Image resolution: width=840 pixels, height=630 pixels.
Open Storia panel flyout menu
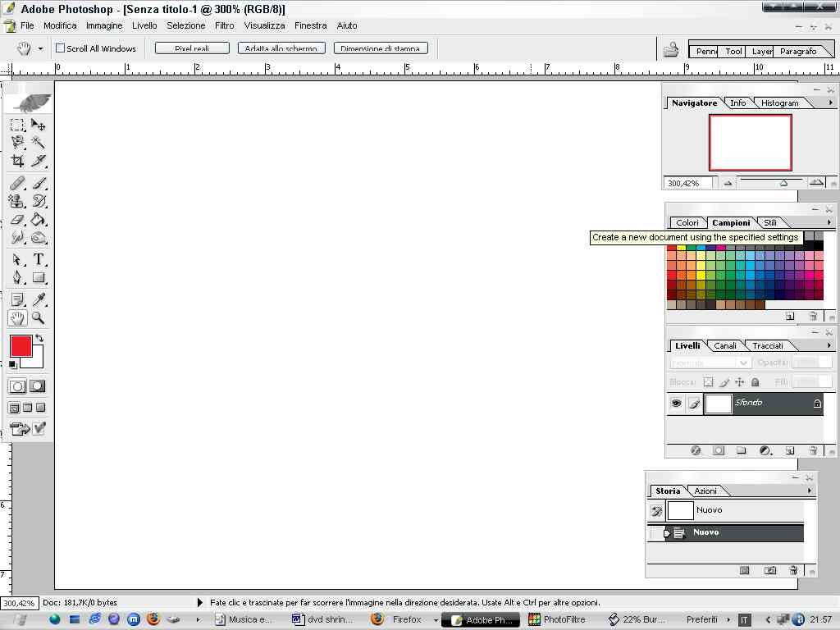[x=809, y=491]
